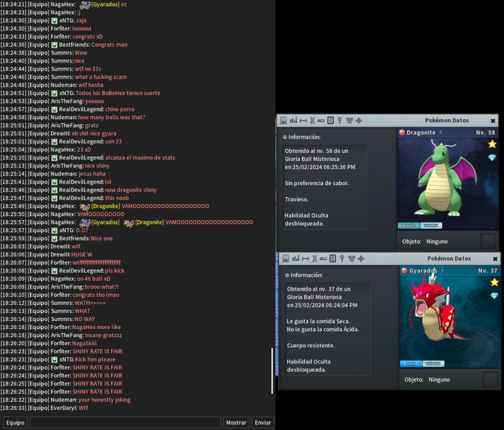Click RealDevilLegend's 'pls kick' message
504x430 pixels.
pos(115,271)
